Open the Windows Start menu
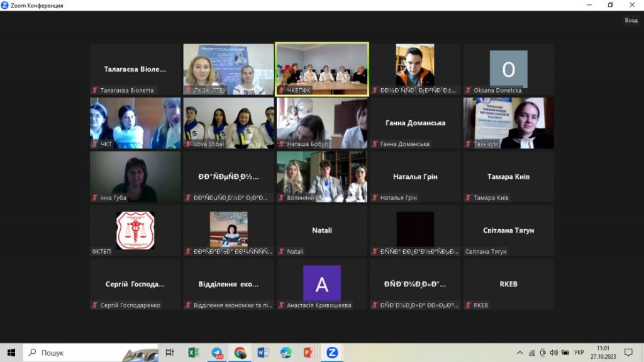Screen dimensions: 644x362 pos(11,353)
